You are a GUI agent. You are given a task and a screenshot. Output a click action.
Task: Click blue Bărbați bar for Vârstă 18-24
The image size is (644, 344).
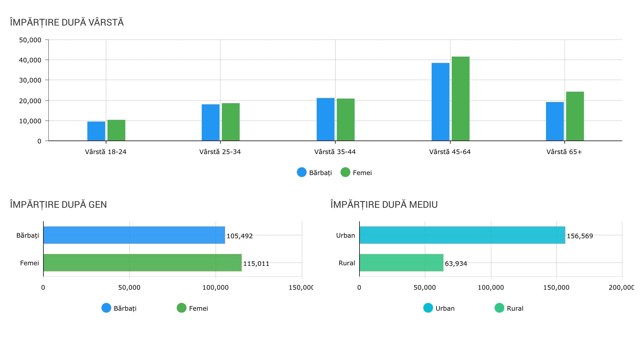click(96, 131)
